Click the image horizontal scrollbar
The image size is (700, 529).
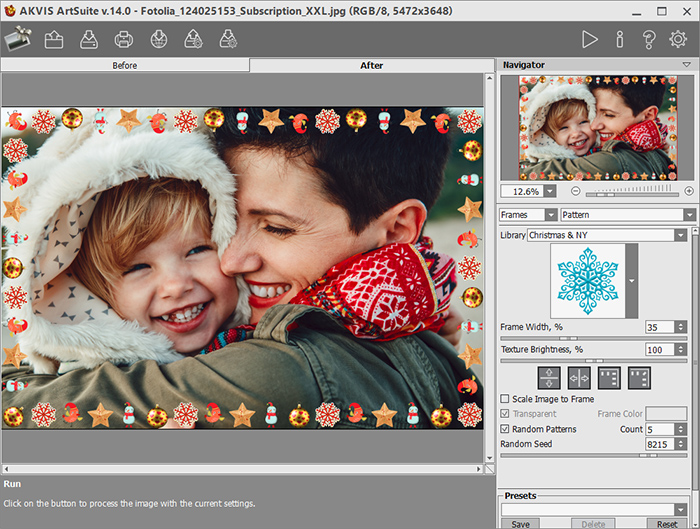243,469
